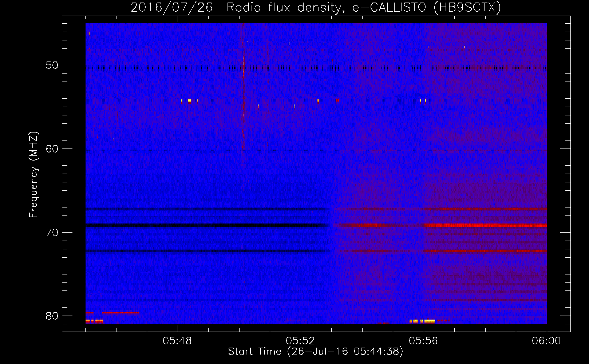
Task: Click the plot title 2016/07/26 Radio flux density
Action: tap(316, 7)
